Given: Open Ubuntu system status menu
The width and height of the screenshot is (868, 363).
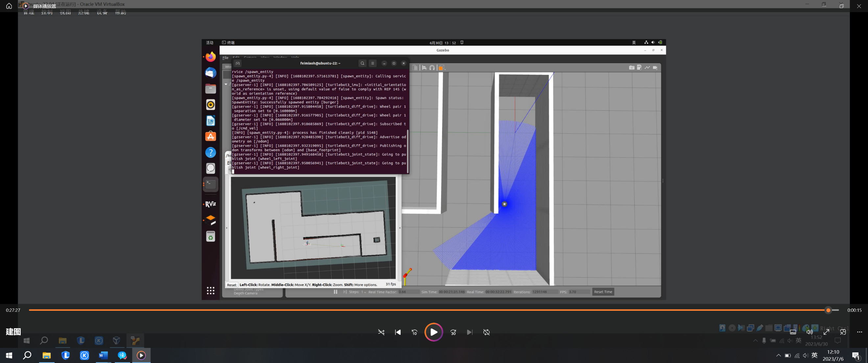Looking at the screenshot, I should (653, 42).
